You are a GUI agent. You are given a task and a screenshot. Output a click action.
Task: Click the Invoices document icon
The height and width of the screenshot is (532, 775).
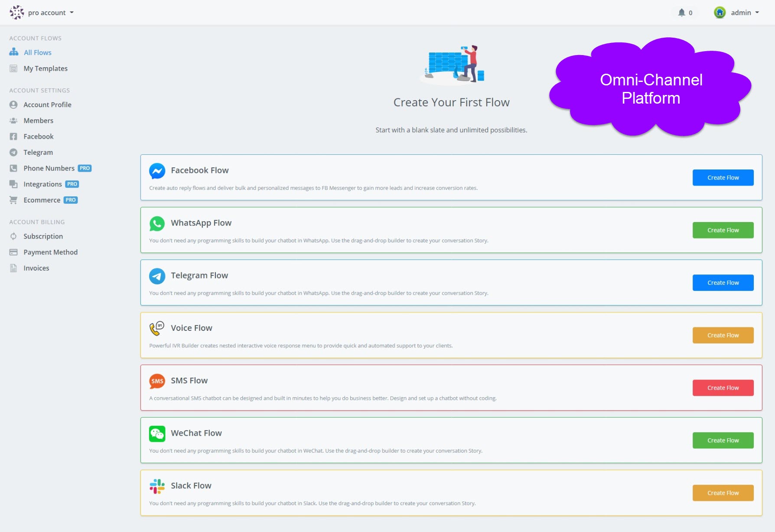(13, 268)
